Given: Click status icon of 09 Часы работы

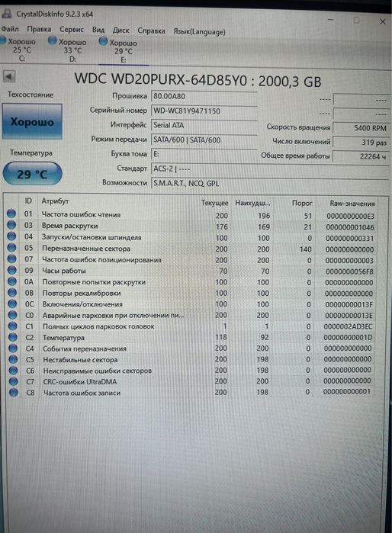Looking at the screenshot, I should (x=12, y=270).
